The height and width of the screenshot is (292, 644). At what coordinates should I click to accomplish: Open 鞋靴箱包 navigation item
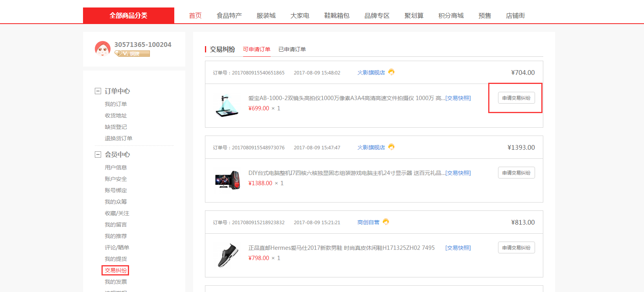point(337,16)
